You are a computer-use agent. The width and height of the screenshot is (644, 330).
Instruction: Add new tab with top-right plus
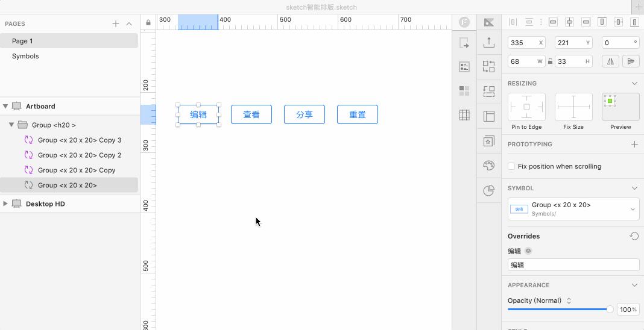point(638,7)
